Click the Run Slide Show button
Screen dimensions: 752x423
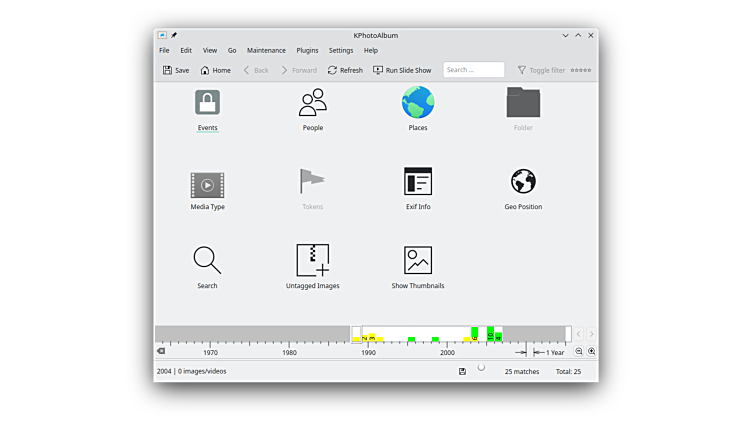pyautogui.click(x=402, y=70)
